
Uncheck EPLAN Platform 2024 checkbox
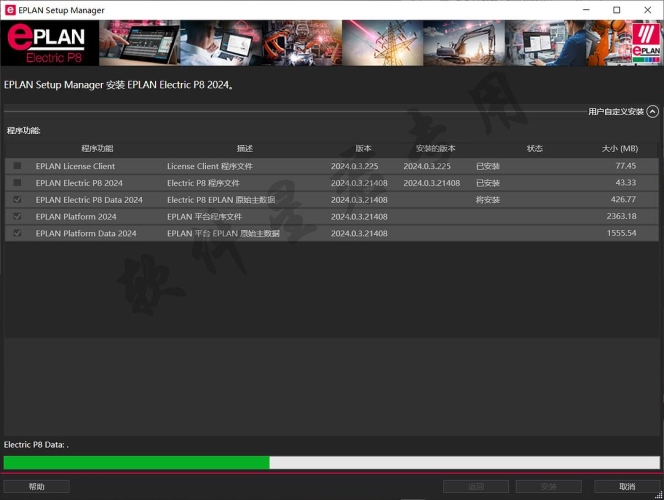pos(17,216)
